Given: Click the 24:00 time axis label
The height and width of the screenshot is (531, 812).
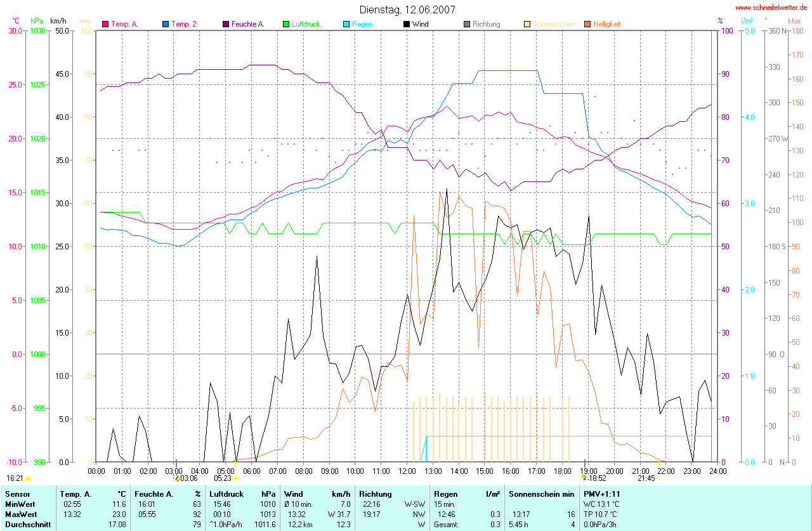Looking at the screenshot, I should pyautogui.click(x=717, y=471).
